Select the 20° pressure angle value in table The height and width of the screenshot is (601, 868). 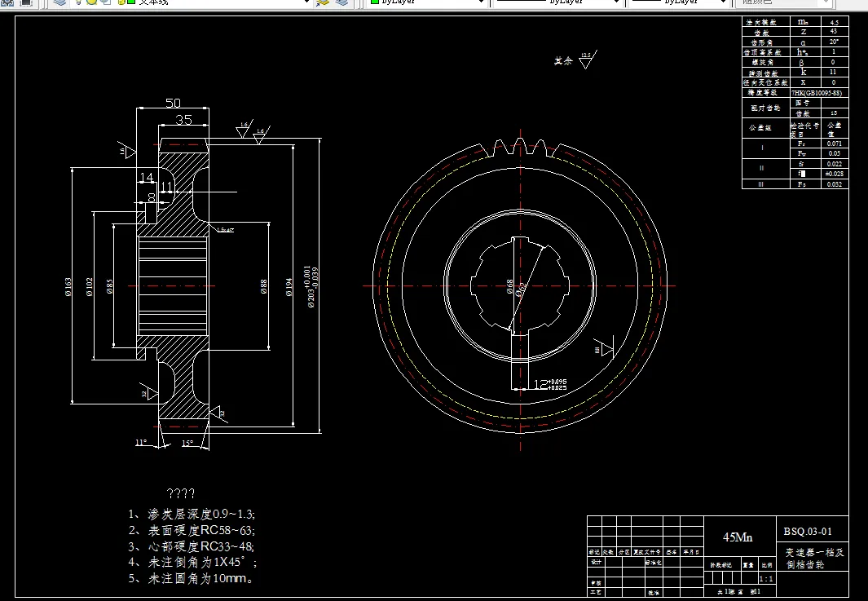(835, 42)
